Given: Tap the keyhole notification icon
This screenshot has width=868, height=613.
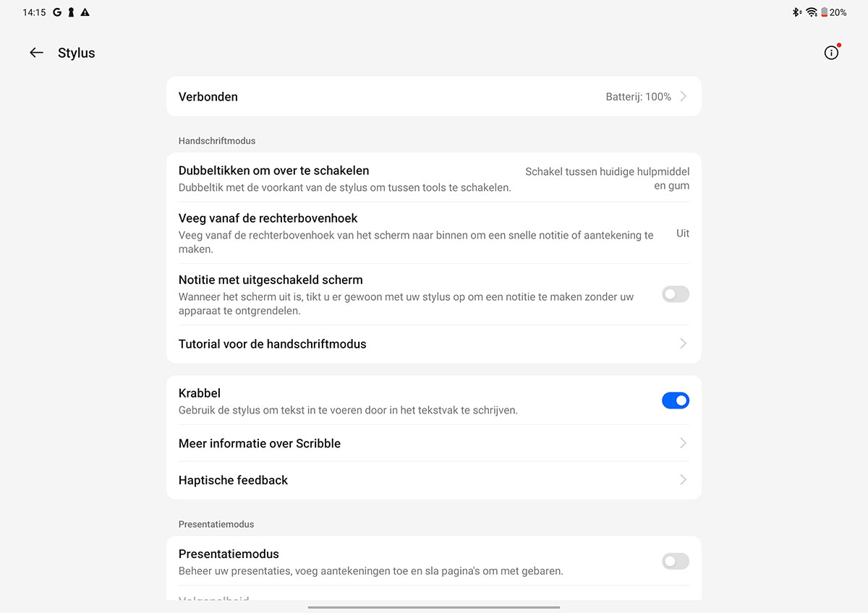Looking at the screenshot, I should [71, 12].
